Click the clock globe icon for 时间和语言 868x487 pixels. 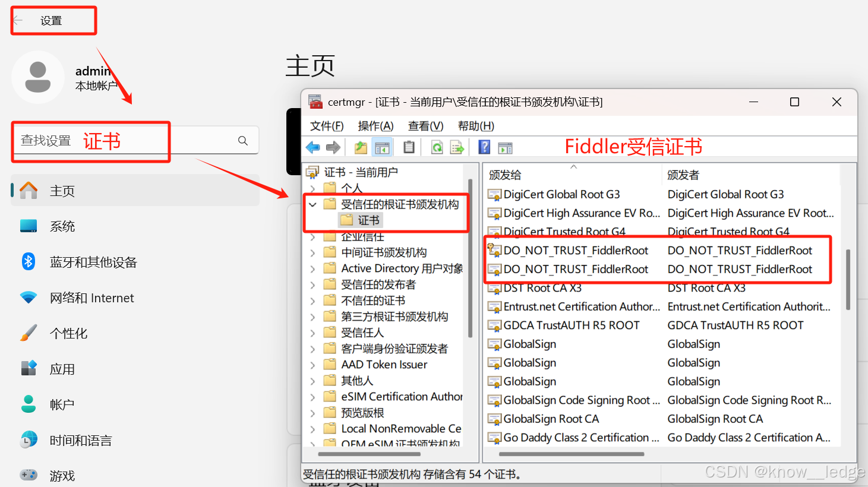(x=29, y=439)
